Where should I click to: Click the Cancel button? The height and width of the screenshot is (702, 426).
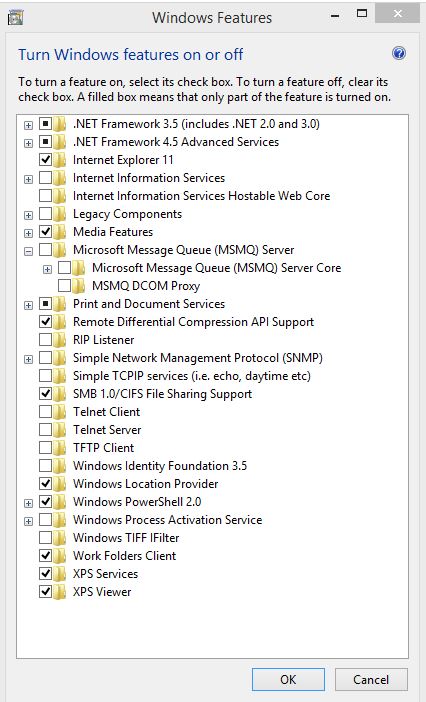(371, 679)
